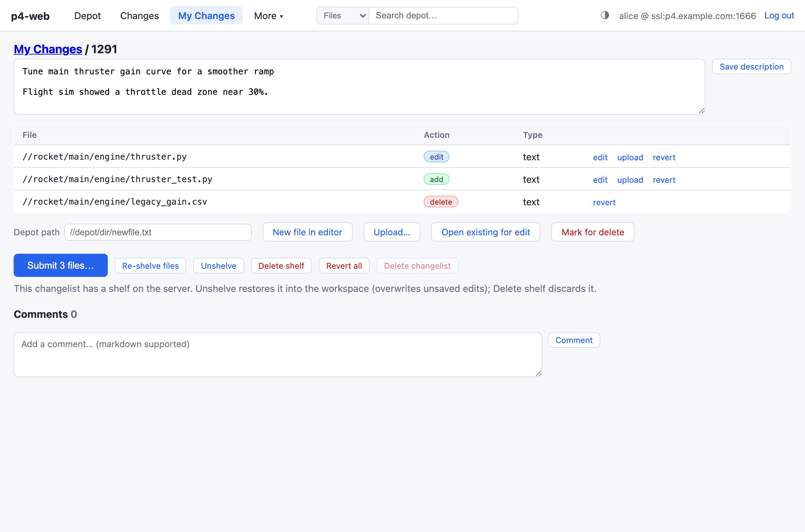Click Re-shelve files
The image size is (805, 532).
coord(150,266)
